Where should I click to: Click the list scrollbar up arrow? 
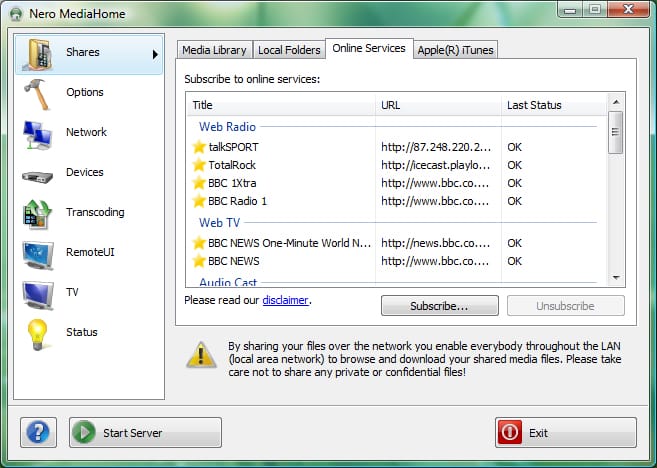tap(616, 102)
